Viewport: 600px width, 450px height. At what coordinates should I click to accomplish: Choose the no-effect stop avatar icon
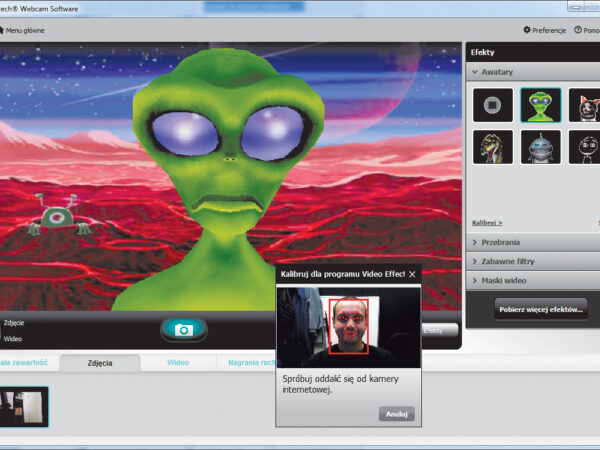point(493,104)
